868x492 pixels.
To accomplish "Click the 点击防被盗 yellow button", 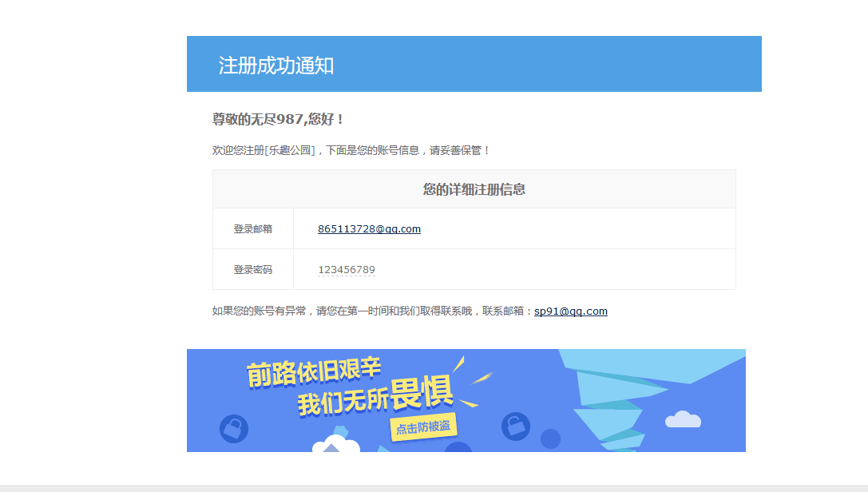I will (x=425, y=427).
